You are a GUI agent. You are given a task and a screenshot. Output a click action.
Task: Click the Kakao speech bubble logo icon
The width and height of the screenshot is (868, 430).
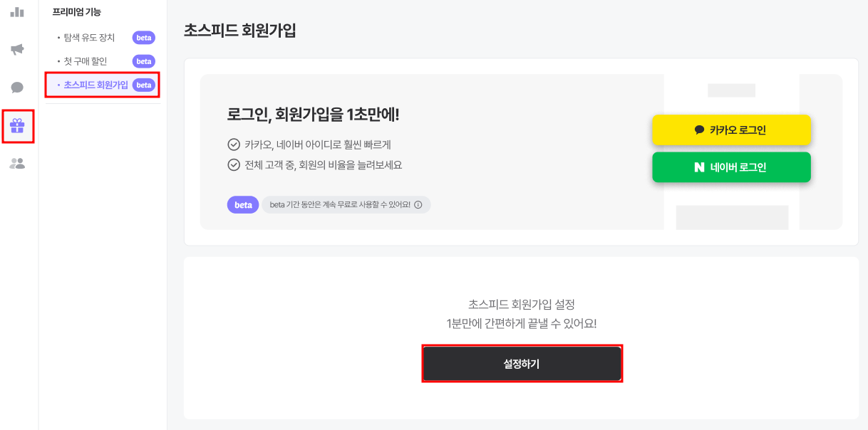pyautogui.click(x=699, y=130)
